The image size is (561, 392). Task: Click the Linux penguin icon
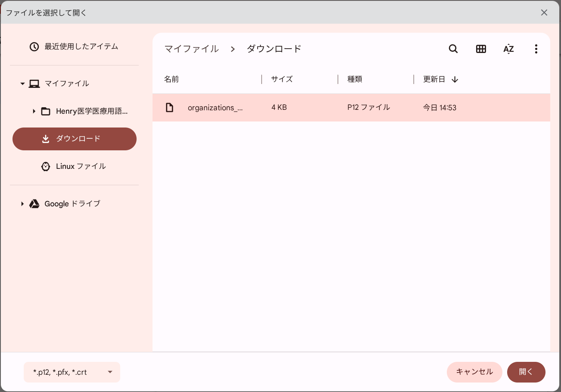[x=46, y=166]
